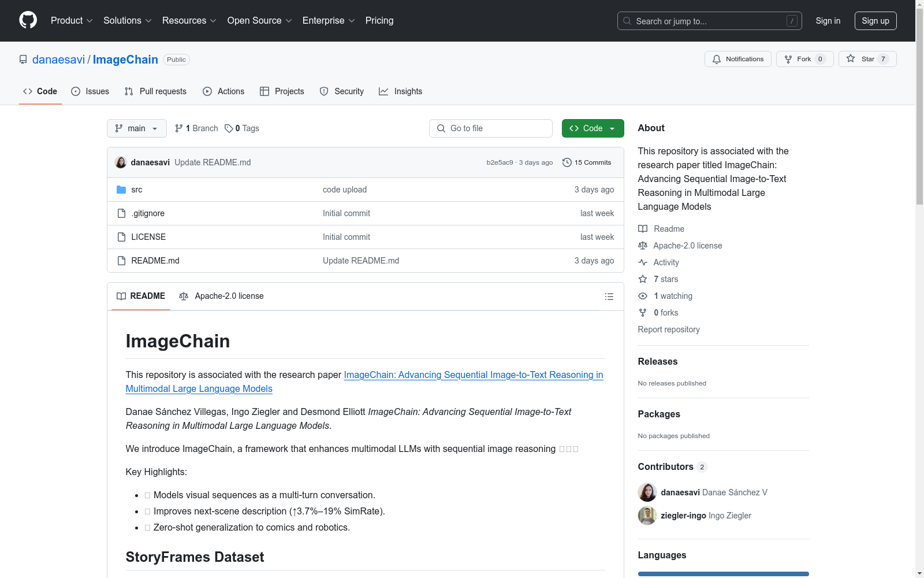Expand the Open Source menu

260,21
